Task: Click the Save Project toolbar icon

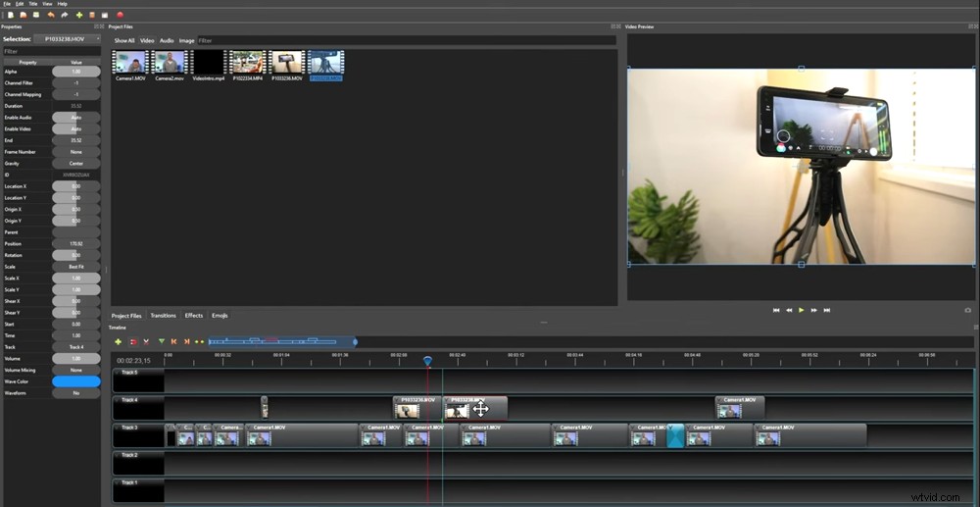Action: (x=36, y=15)
